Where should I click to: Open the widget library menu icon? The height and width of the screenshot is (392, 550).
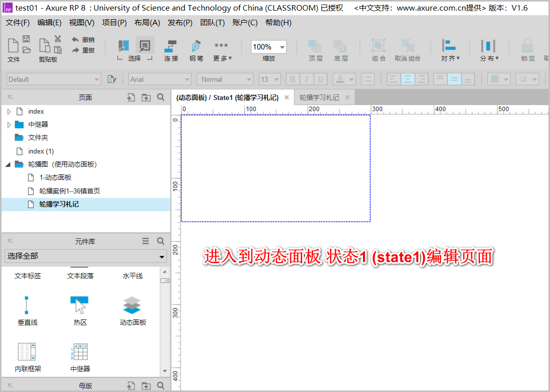tap(146, 241)
